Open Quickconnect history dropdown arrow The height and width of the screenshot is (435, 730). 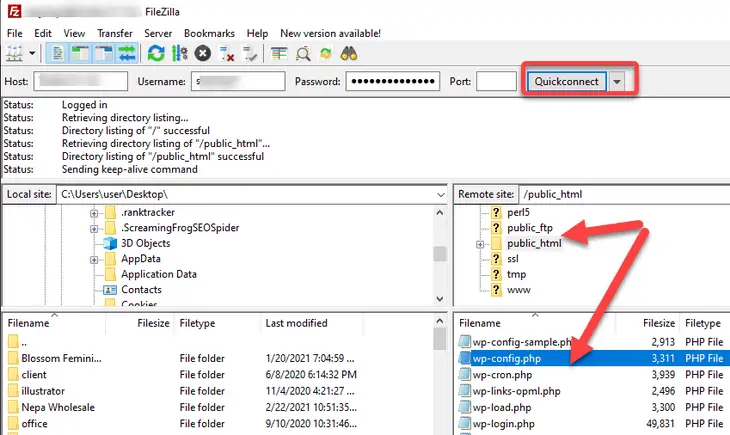(616, 82)
